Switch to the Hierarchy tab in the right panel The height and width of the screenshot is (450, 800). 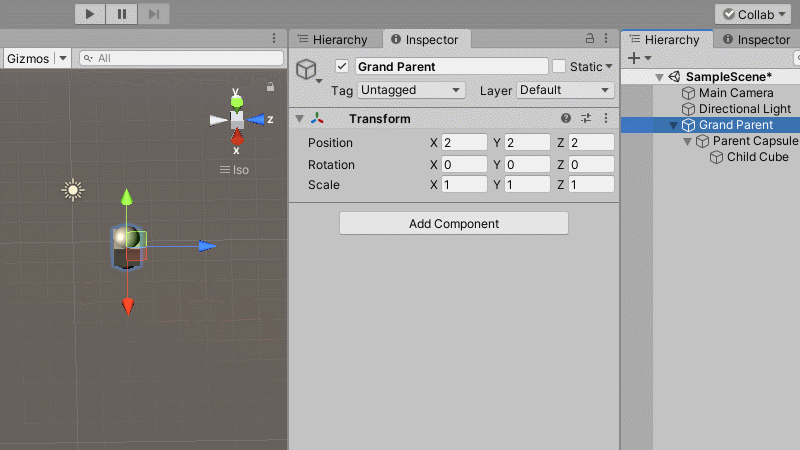[x=665, y=39]
